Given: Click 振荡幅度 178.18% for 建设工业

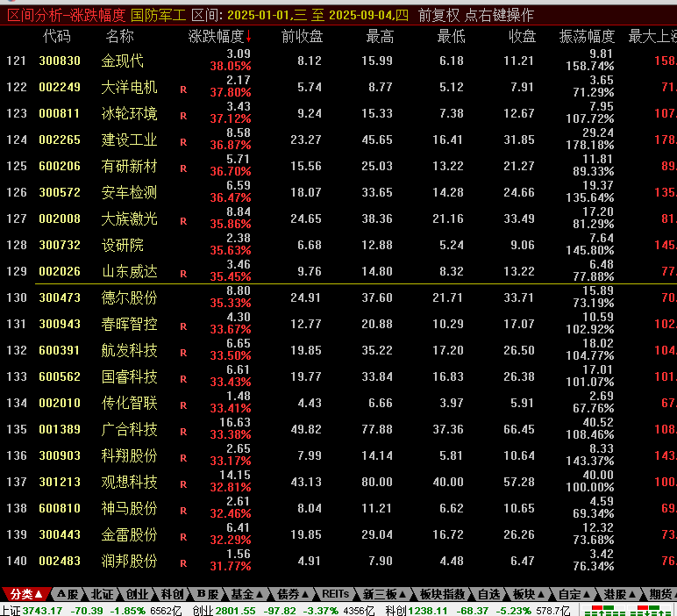Looking at the screenshot, I should [590, 145].
